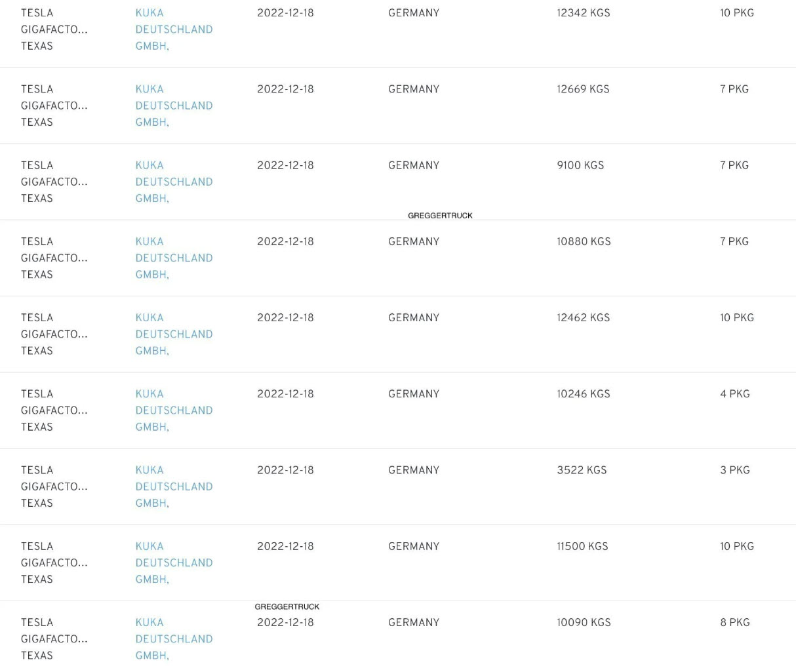Image resolution: width=796 pixels, height=672 pixels.
Task: Select the 3522 KGS weight cell
Action: click(582, 470)
